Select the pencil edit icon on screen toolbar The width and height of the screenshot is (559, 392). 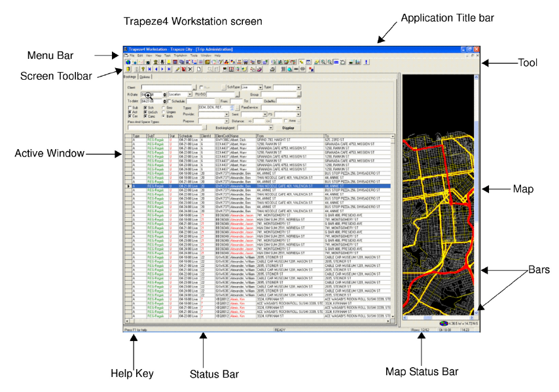[x=177, y=69]
